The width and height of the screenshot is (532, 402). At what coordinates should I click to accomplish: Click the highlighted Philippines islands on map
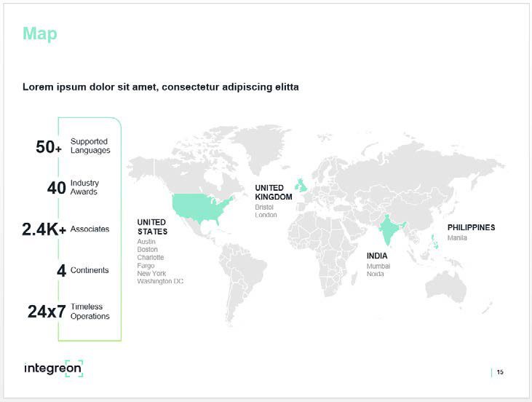tap(437, 238)
